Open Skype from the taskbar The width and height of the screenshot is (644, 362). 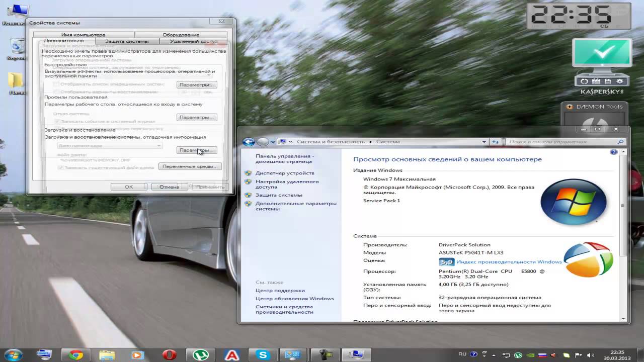(x=263, y=354)
